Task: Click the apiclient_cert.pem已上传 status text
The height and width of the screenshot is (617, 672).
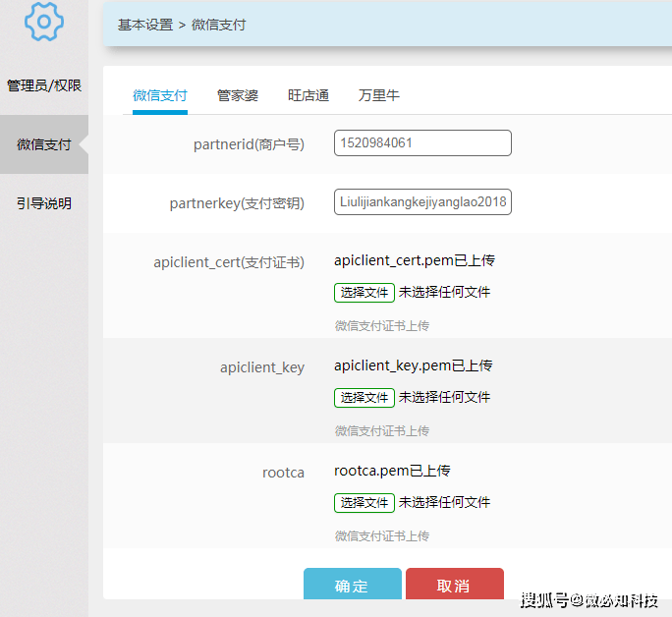Action: 414,260
